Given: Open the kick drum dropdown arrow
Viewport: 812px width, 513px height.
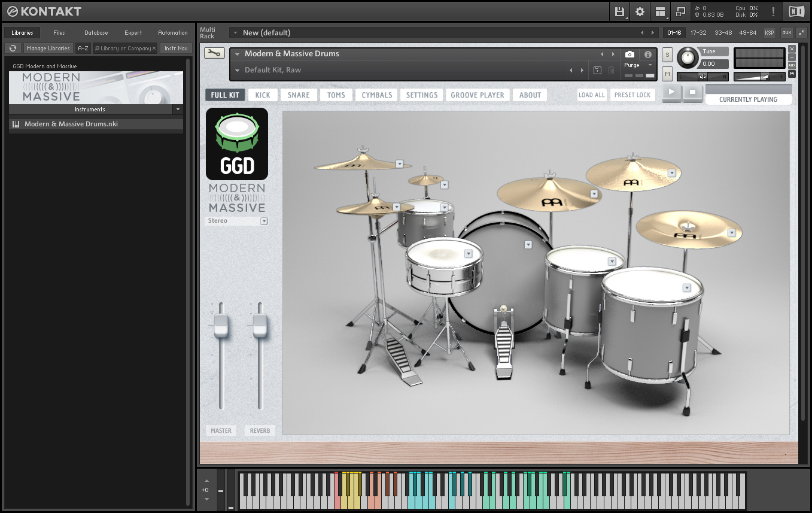Looking at the screenshot, I should click(528, 244).
